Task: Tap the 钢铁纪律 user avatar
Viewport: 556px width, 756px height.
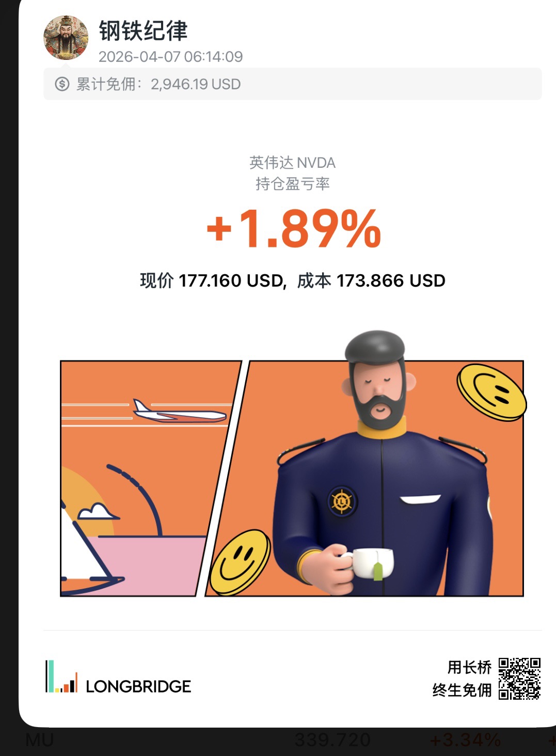Action: point(66,37)
